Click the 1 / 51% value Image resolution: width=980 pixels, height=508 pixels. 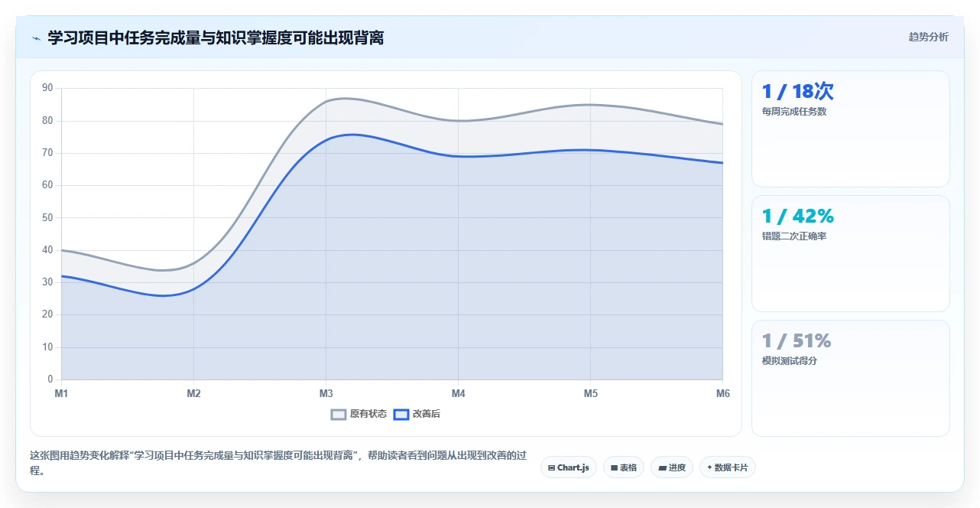click(797, 341)
